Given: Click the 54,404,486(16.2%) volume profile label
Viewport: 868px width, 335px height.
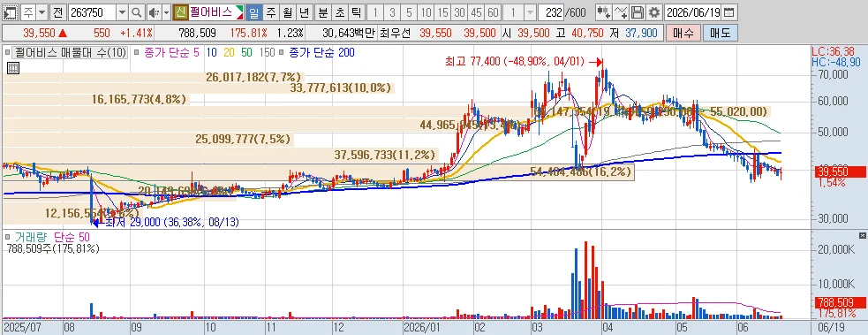Looking at the screenshot, I should (x=580, y=172).
